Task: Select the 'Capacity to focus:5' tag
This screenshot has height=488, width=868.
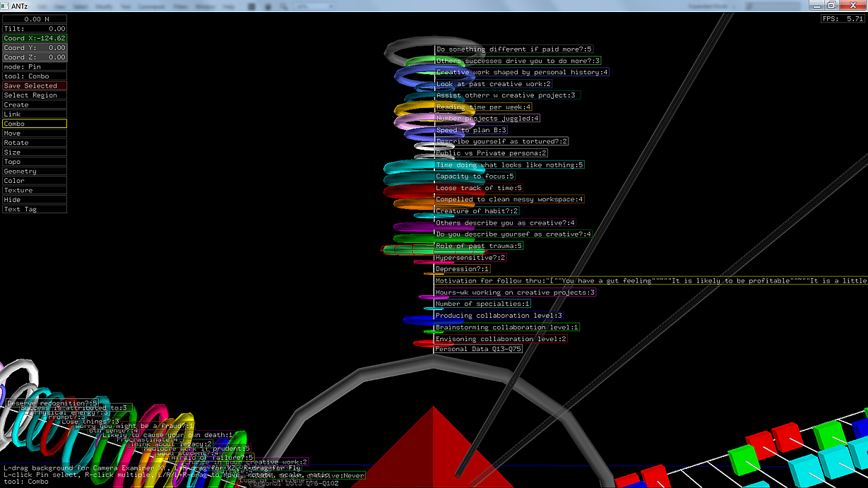Action: pos(475,177)
